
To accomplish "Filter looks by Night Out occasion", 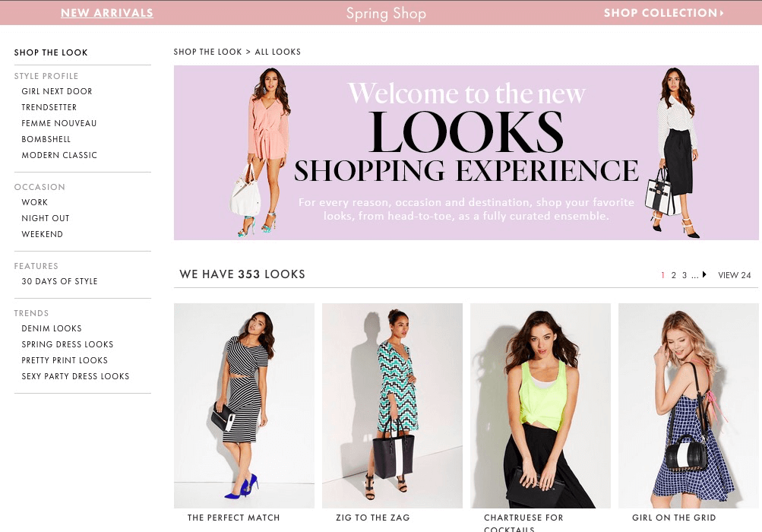I will tap(46, 218).
